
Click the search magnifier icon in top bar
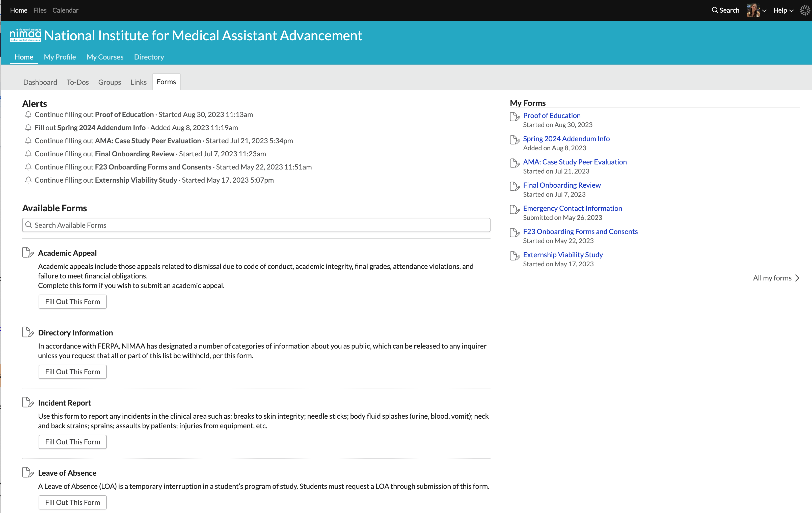point(715,10)
